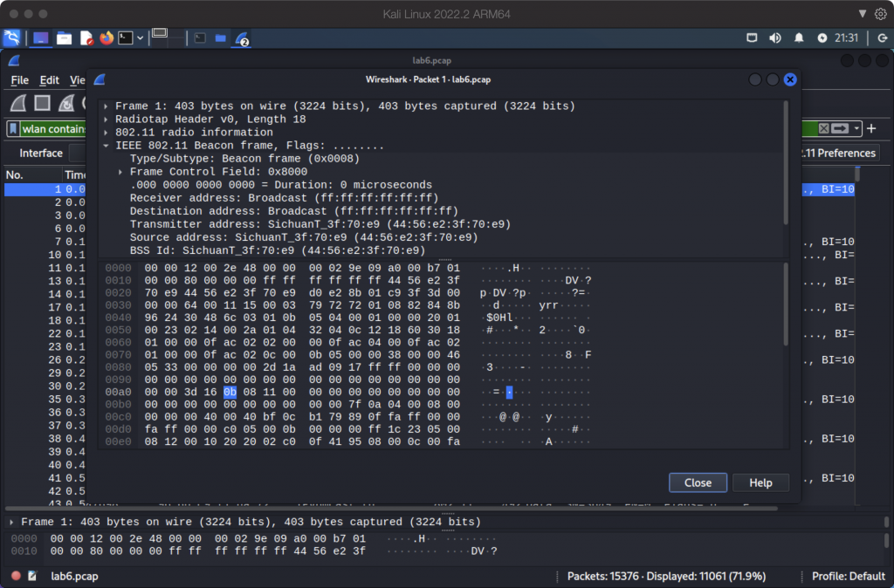The width and height of the screenshot is (894, 588).
Task: Click the power manager tray icon
Action: pyautogui.click(x=822, y=38)
